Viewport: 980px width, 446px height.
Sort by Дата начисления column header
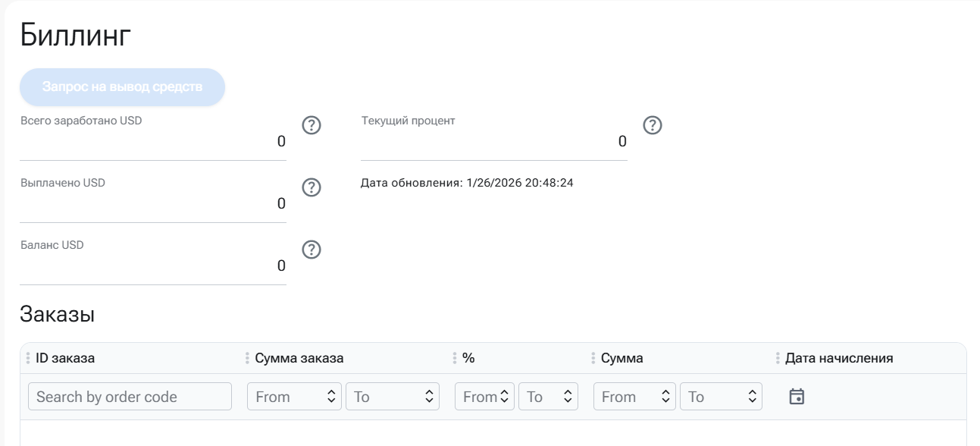[x=839, y=358]
